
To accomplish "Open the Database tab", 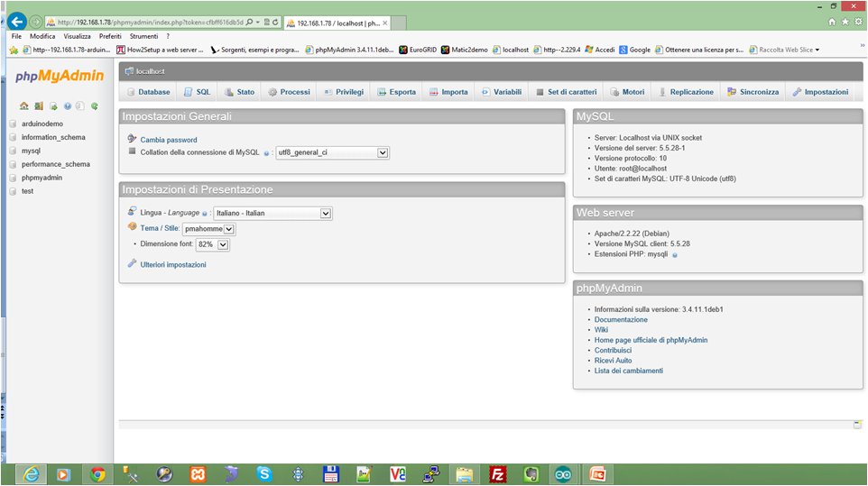I will pos(148,92).
